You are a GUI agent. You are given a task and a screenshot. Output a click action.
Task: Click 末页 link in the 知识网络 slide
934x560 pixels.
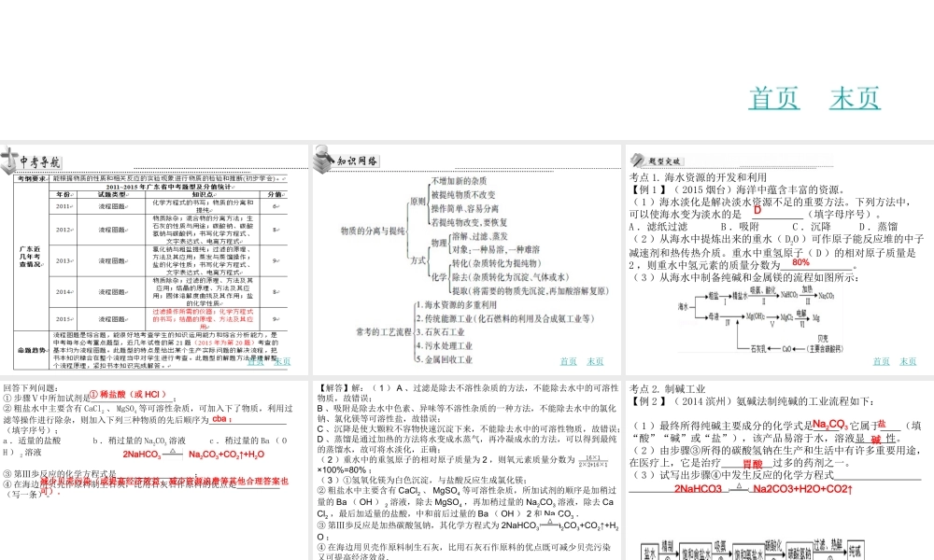(x=595, y=361)
